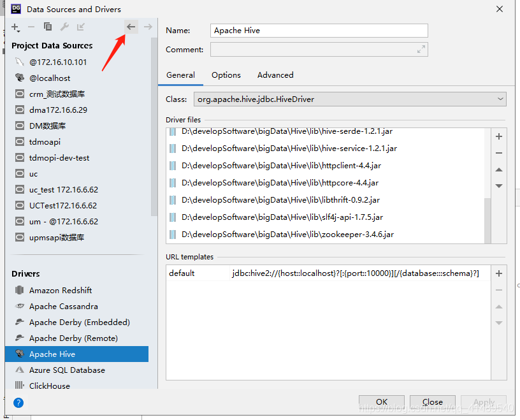
Task: Click the Apply button
Action: (484, 402)
